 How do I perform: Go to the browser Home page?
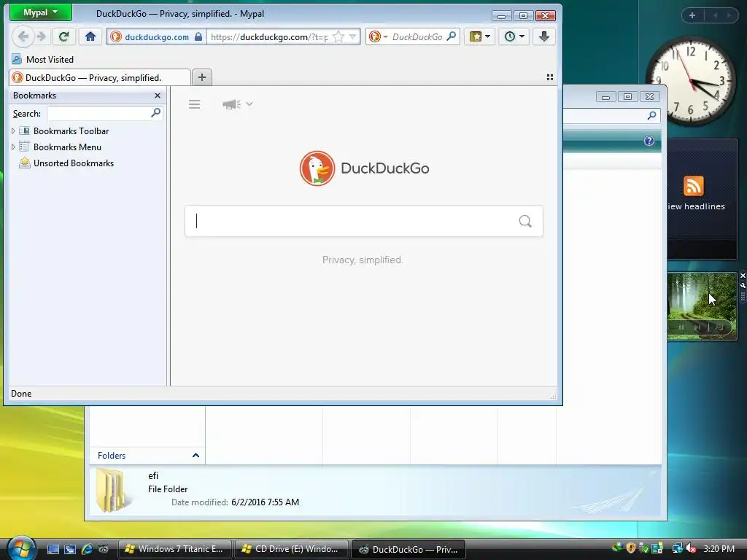pos(90,36)
